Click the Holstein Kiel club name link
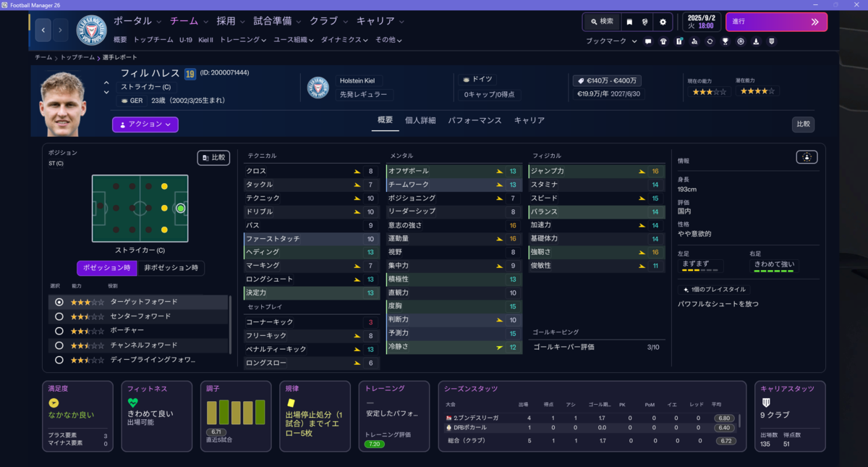Screen dimensions: 868x467 (x=358, y=81)
